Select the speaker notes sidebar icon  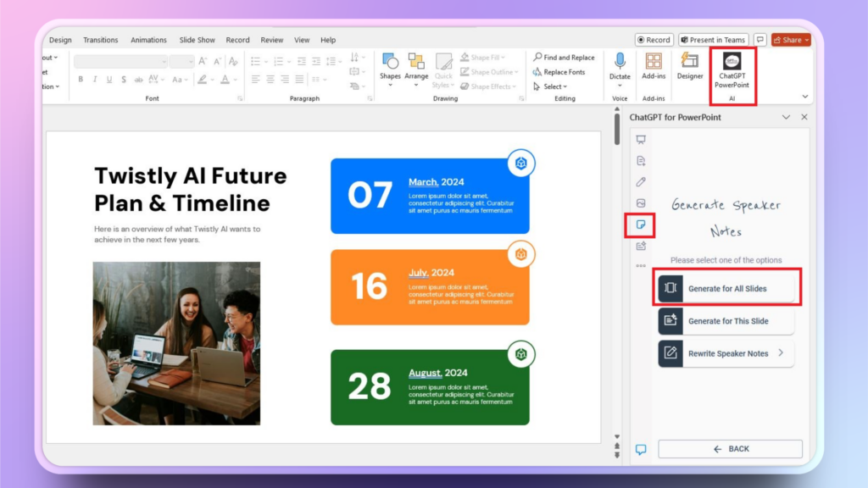point(641,225)
